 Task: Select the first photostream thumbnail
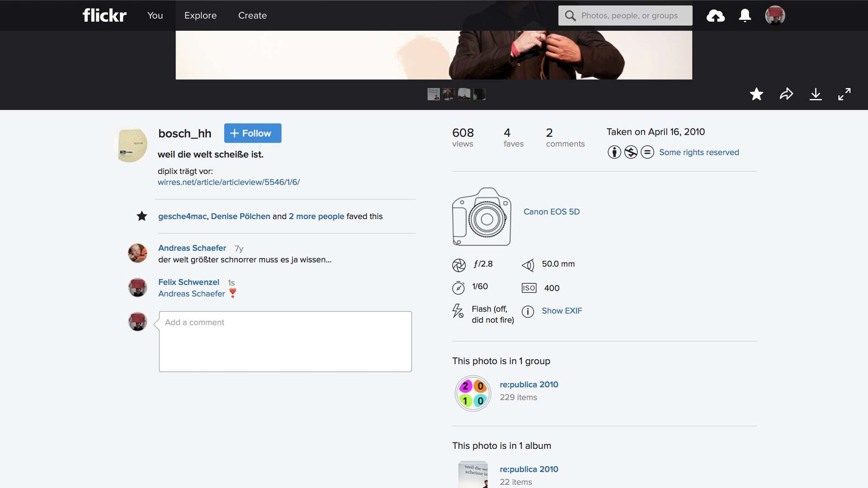[433, 94]
